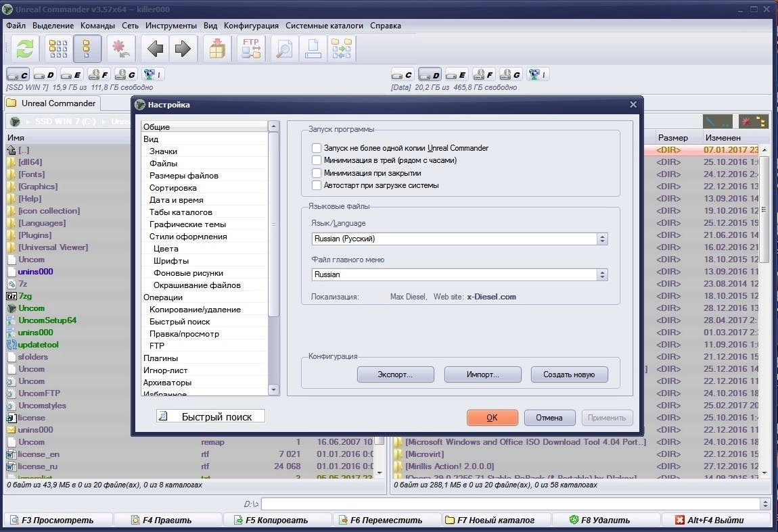Click the F8 Удалить button

click(x=605, y=520)
